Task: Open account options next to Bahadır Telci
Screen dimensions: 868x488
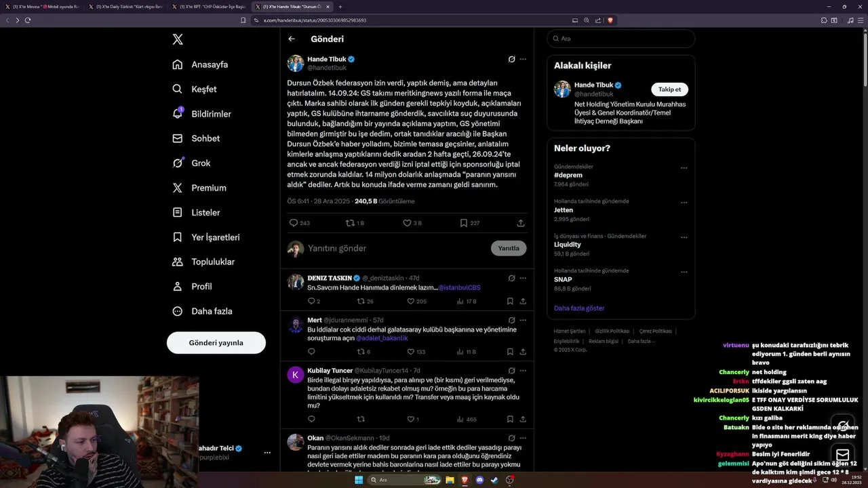Action: (267, 452)
